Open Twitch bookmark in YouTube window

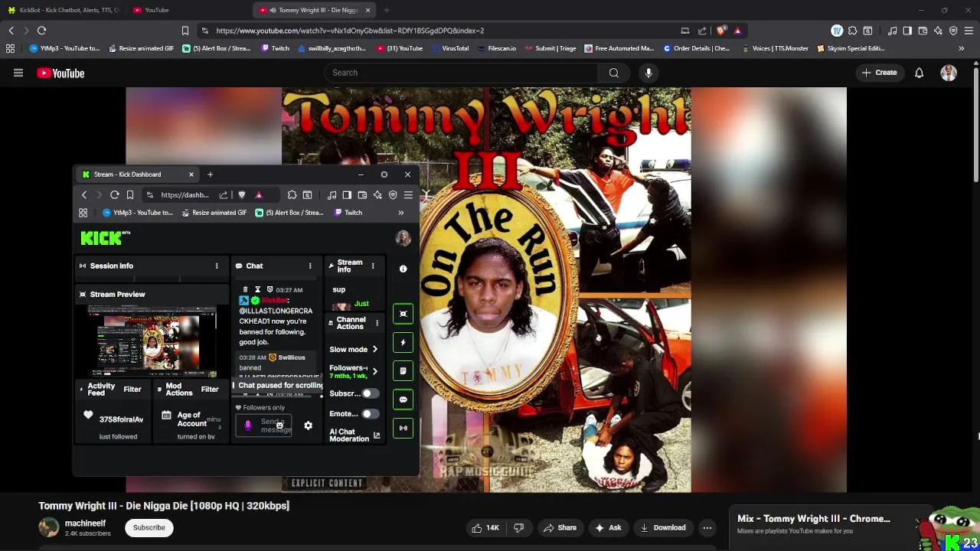coord(275,48)
